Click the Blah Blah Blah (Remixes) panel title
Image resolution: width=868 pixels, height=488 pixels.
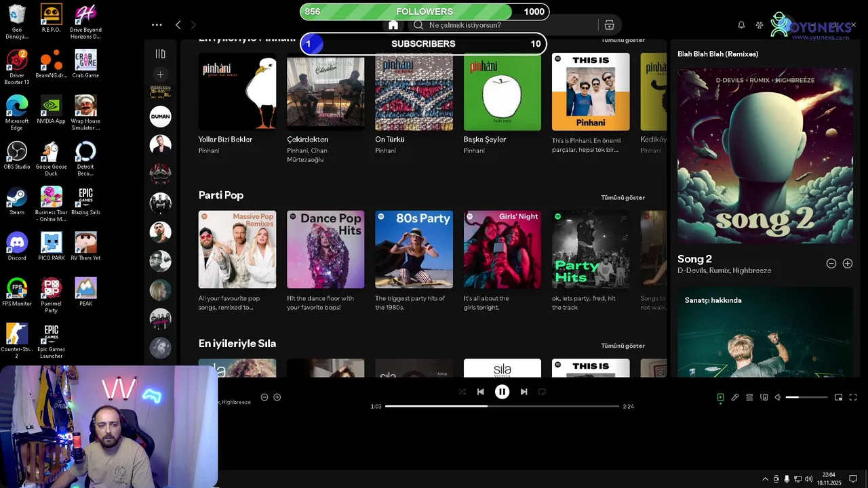click(717, 54)
